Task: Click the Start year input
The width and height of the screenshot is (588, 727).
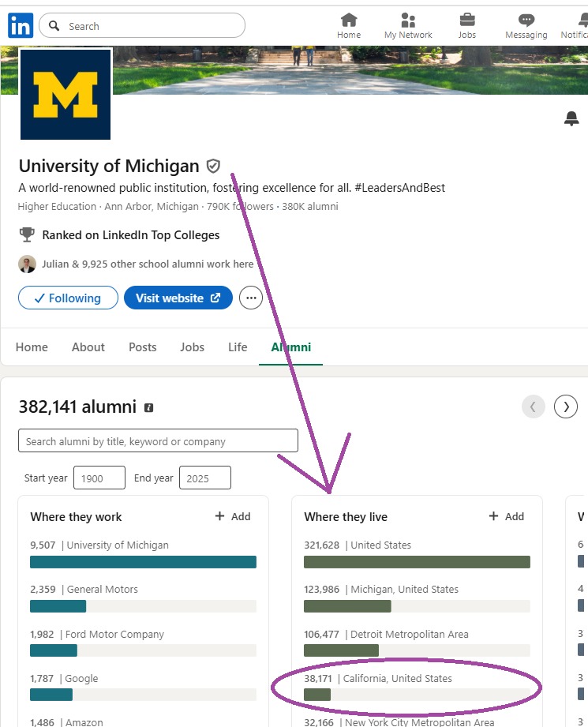Action: click(99, 478)
